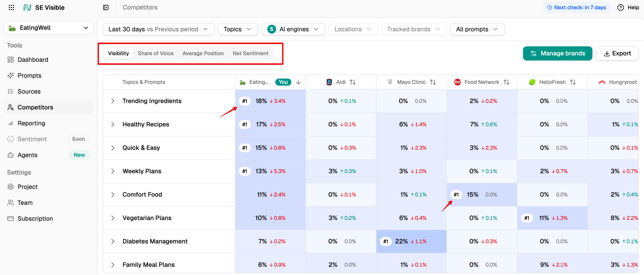The image size is (644, 275).
Task: Sort by EatingWell column arrow
Action: (x=298, y=82)
